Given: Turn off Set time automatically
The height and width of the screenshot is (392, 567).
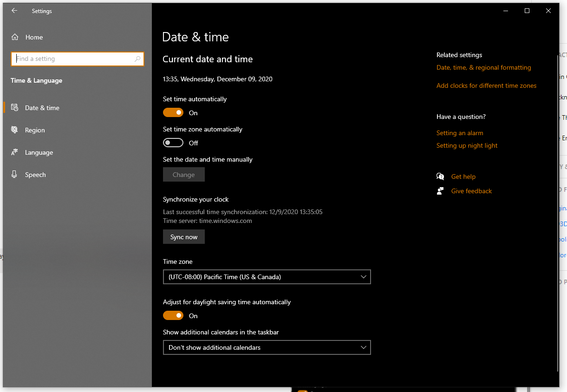Looking at the screenshot, I should coord(173,113).
